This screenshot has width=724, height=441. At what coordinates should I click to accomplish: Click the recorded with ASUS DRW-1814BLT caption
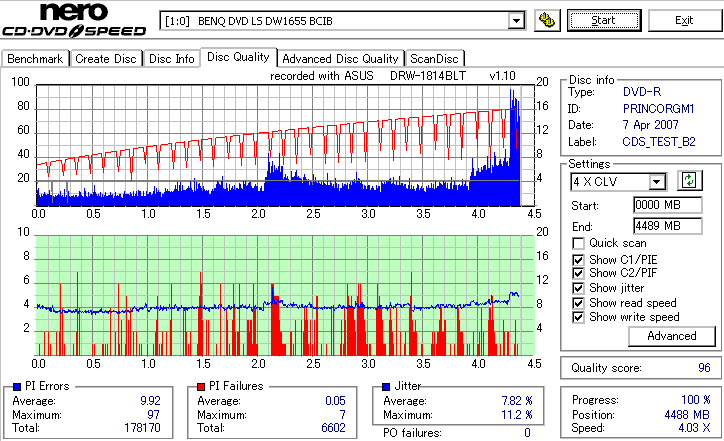click(x=392, y=76)
